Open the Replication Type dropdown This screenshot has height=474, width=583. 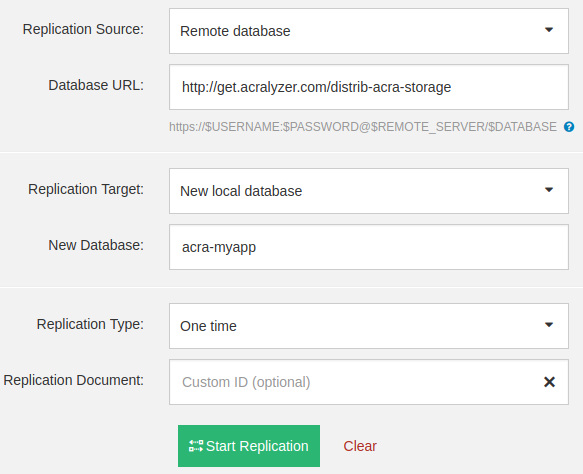tap(369, 326)
